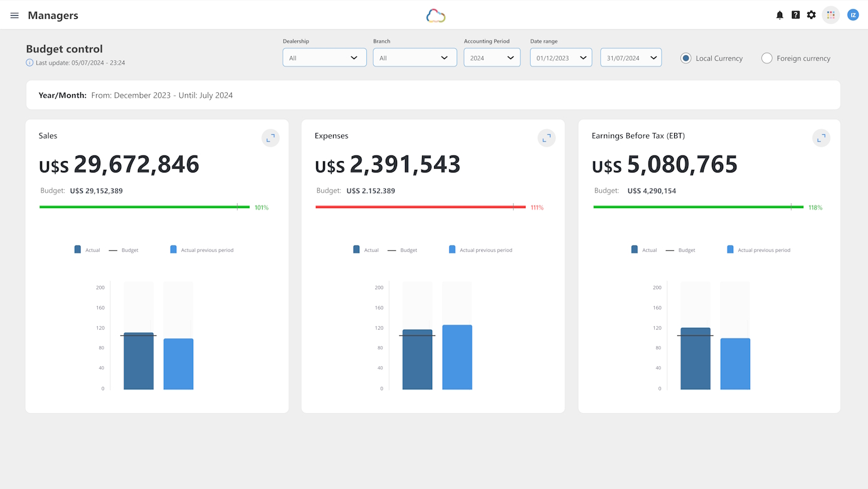Click the Last update timestamp text

80,63
